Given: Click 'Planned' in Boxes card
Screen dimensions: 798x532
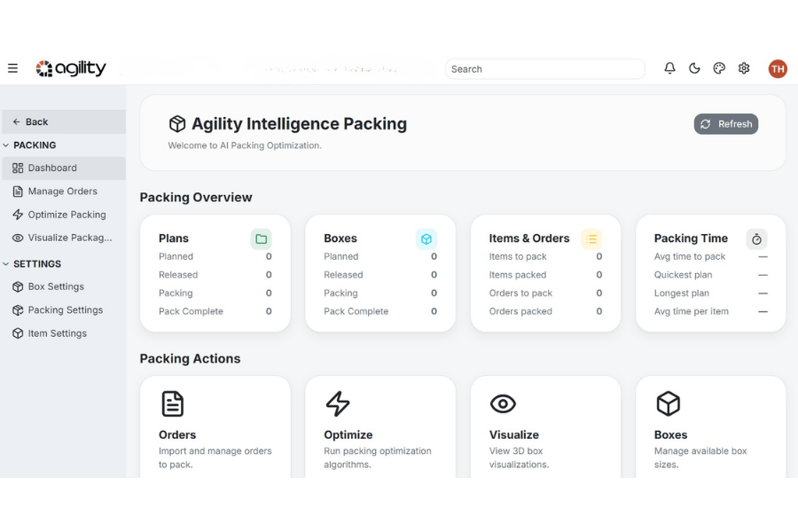Looking at the screenshot, I should [341, 256].
